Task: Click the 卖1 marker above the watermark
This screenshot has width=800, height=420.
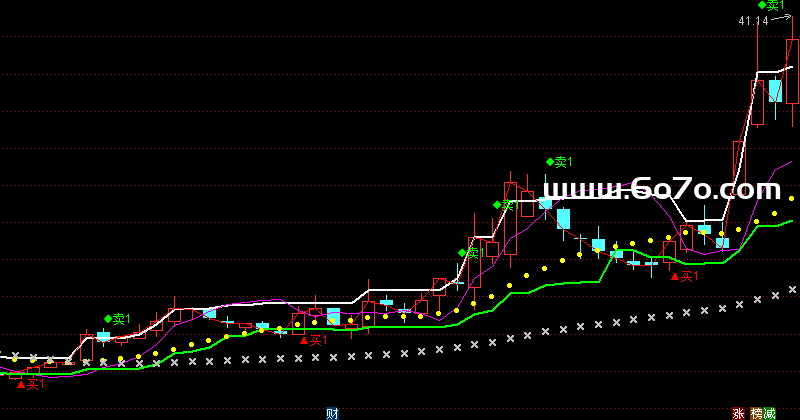Action: click(x=559, y=162)
